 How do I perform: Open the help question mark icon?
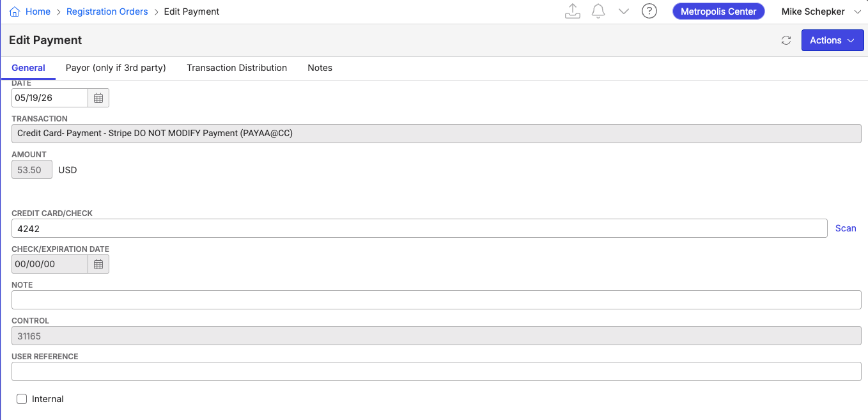pos(649,12)
